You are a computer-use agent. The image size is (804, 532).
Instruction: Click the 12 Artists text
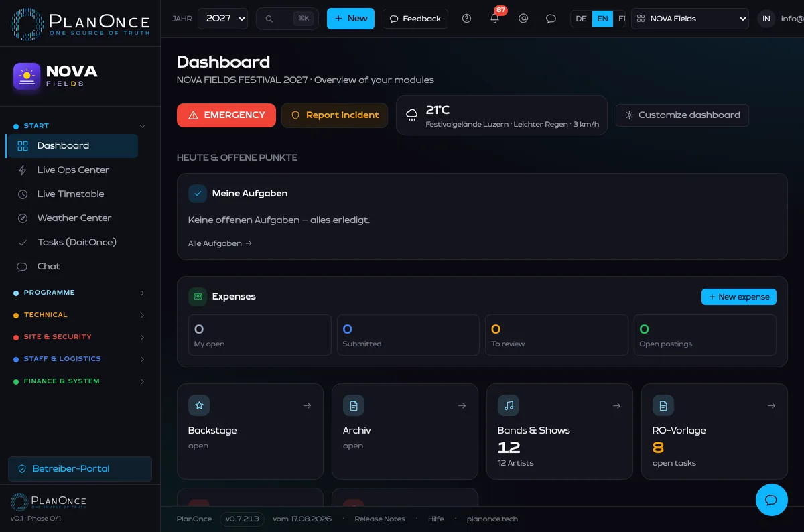[x=516, y=463]
